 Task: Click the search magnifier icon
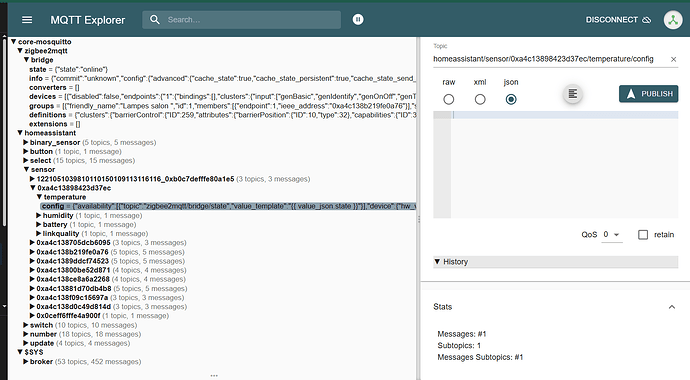click(155, 20)
